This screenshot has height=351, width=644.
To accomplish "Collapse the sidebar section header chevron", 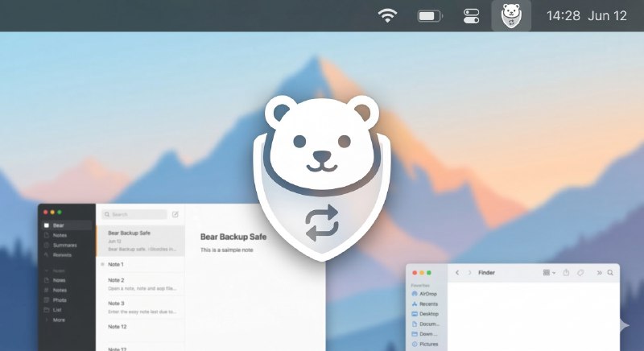I will pos(47,271).
